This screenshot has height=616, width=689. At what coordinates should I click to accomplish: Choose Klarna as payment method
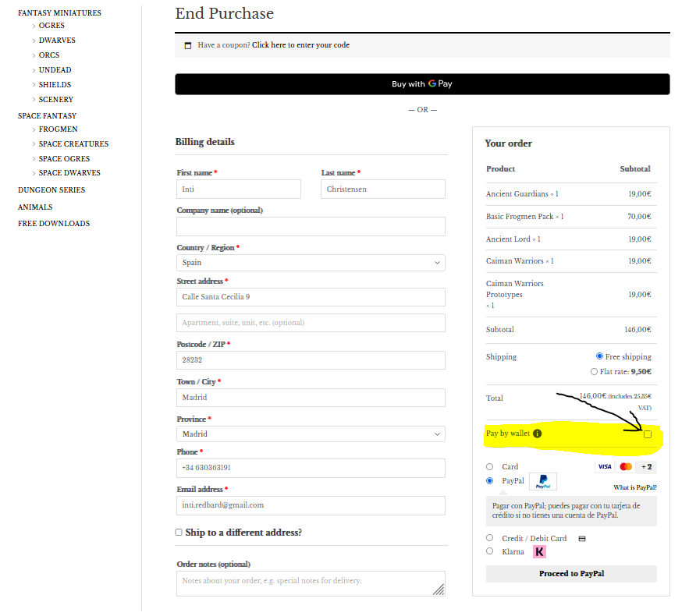click(490, 551)
